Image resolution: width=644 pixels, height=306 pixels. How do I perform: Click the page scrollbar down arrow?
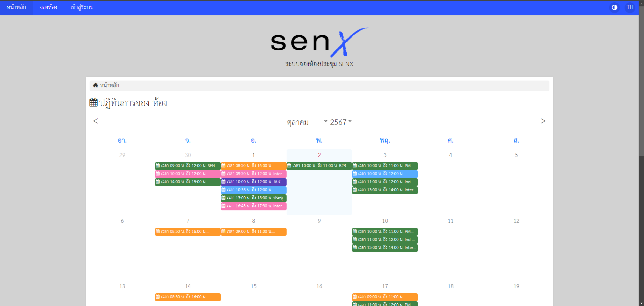click(x=641, y=303)
